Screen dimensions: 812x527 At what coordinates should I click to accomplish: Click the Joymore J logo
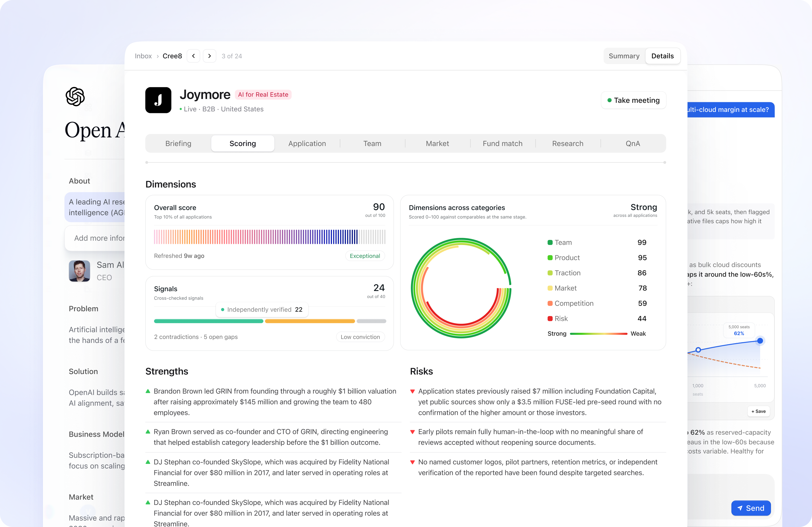(158, 100)
